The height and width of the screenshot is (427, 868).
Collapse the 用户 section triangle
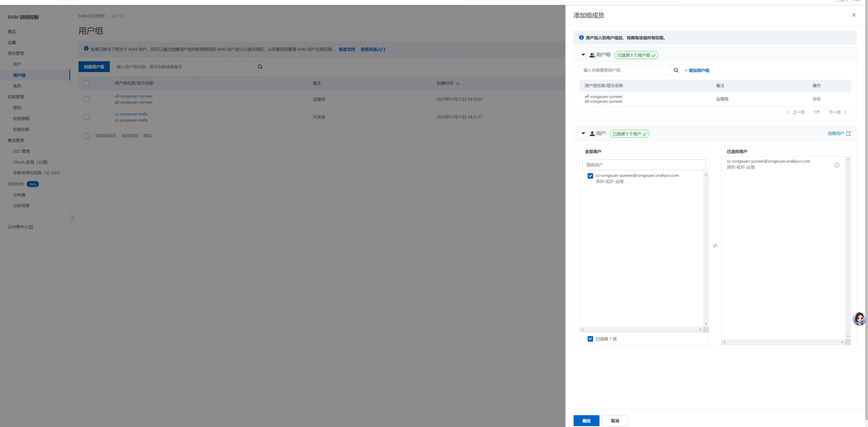(x=583, y=133)
